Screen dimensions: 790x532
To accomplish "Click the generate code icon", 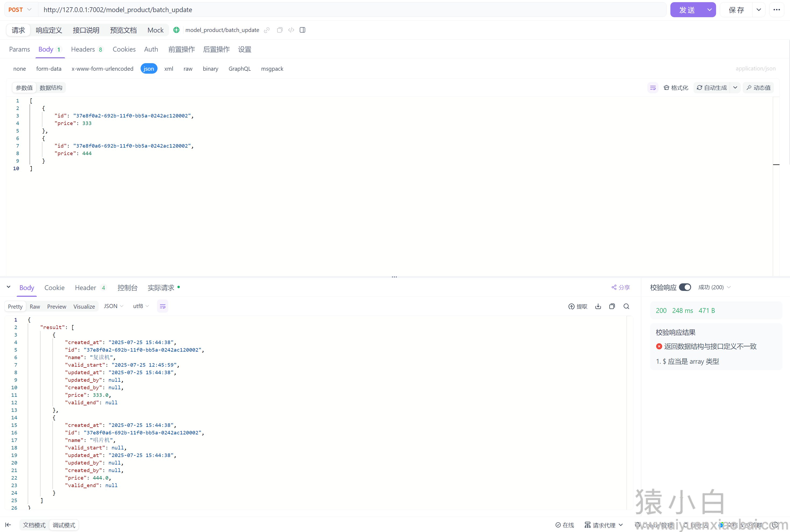I will [291, 30].
